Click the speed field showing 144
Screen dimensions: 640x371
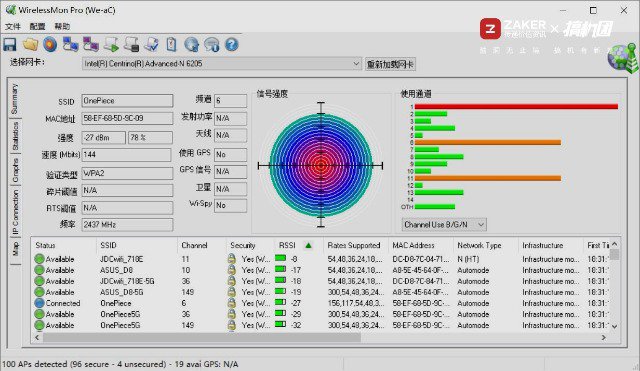pyautogui.click(x=127, y=155)
